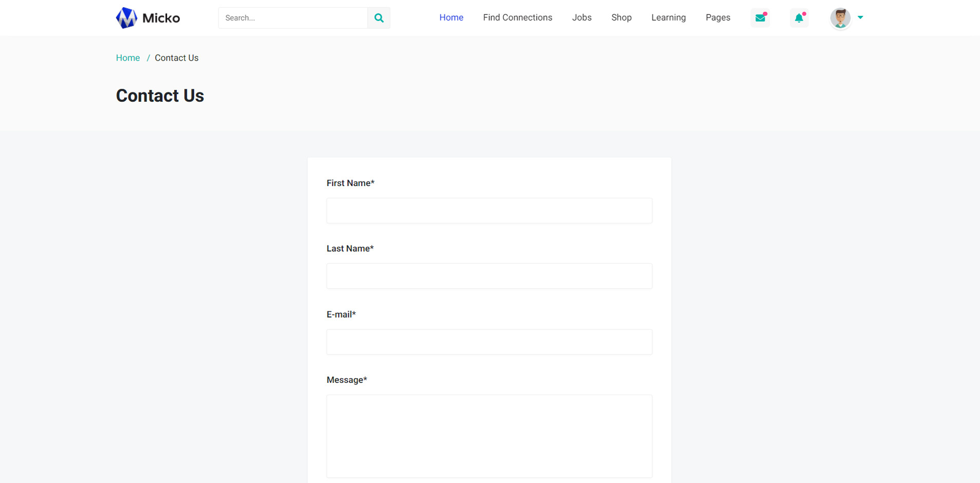Click the Micko brand name text
Viewport: 980px width, 483px height.
coord(161,18)
